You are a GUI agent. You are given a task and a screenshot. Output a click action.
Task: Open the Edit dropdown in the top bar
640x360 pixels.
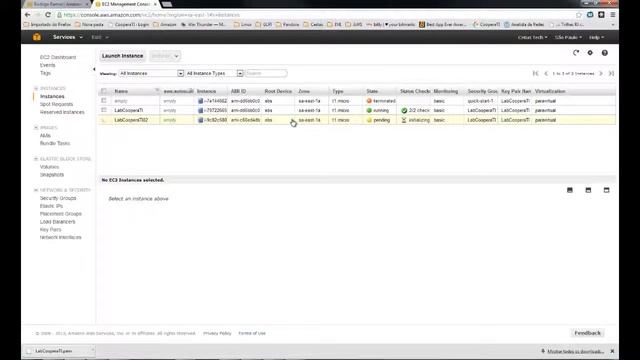[100, 37]
